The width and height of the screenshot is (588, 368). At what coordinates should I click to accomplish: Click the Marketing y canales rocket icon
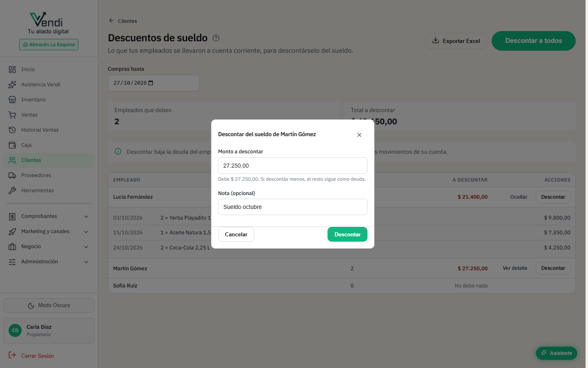pos(12,231)
